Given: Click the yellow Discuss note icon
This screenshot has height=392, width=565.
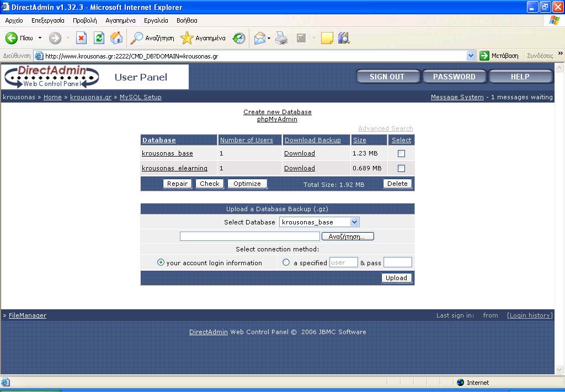Looking at the screenshot, I should pyautogui.click(x=327, y=38).
